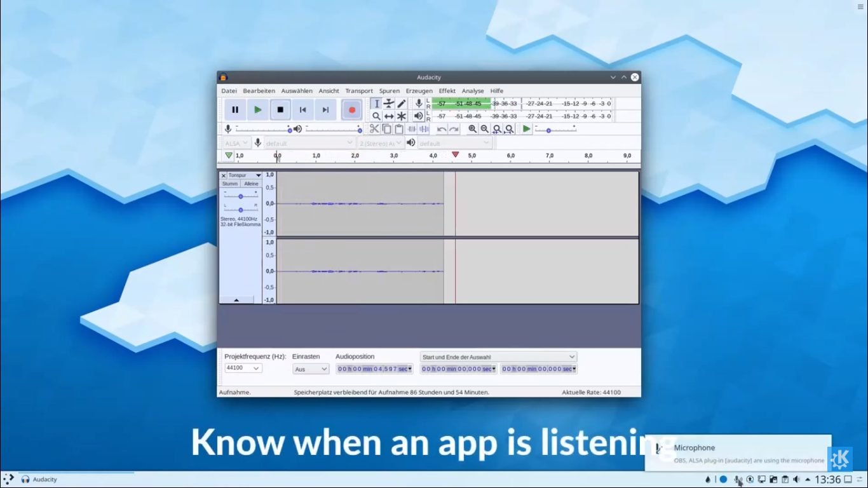Zoom in on the waveform

472,129
